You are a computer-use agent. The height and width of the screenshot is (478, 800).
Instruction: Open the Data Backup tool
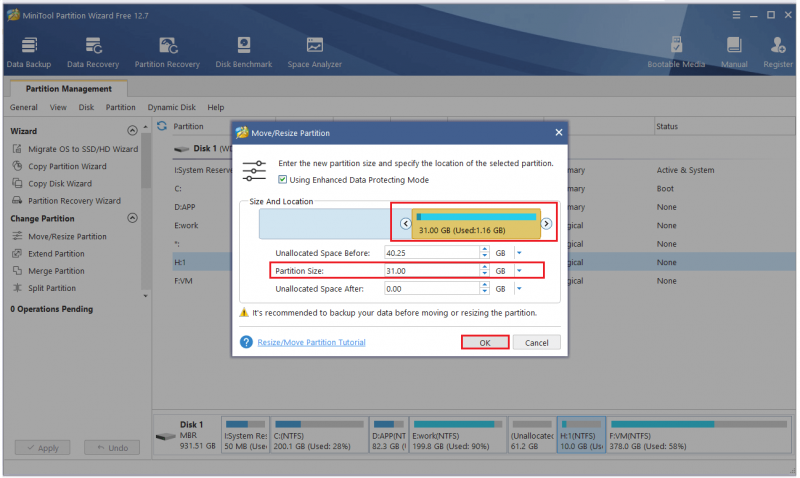[x=29, y=52]
